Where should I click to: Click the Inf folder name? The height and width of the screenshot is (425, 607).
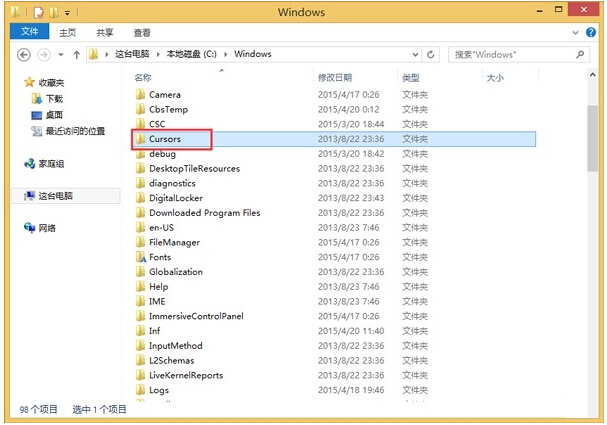(x=154, y=331)
